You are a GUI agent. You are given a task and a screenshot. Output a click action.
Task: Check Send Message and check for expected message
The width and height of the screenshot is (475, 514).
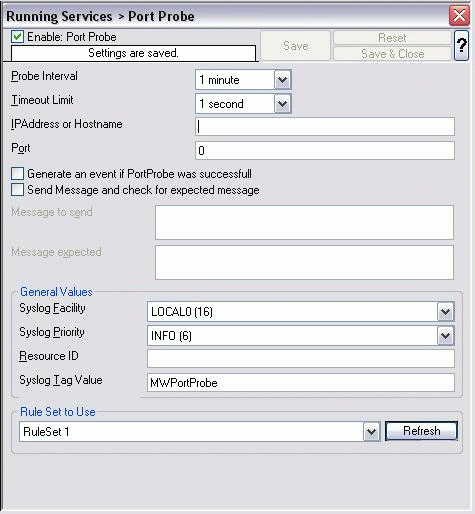coord(17,190)
